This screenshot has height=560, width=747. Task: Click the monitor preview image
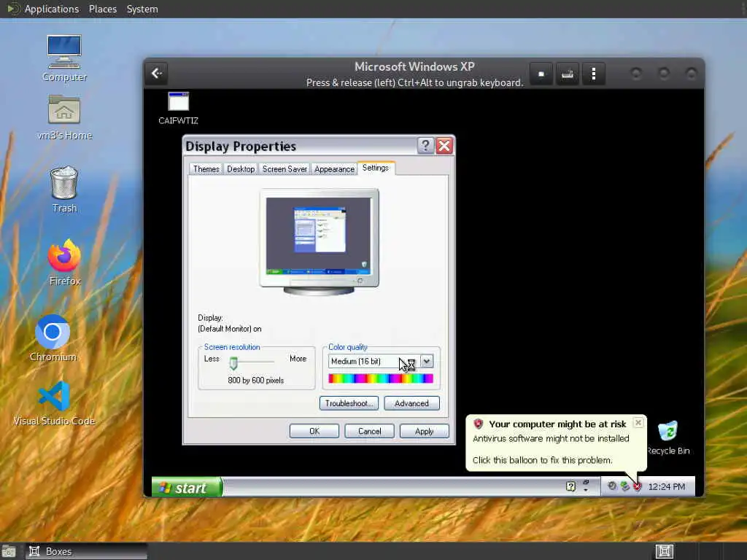tap(320, 241)
